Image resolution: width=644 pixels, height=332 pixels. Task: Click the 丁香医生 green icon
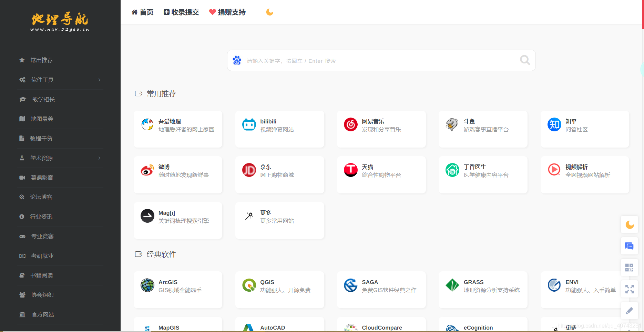tap(452, 170)
